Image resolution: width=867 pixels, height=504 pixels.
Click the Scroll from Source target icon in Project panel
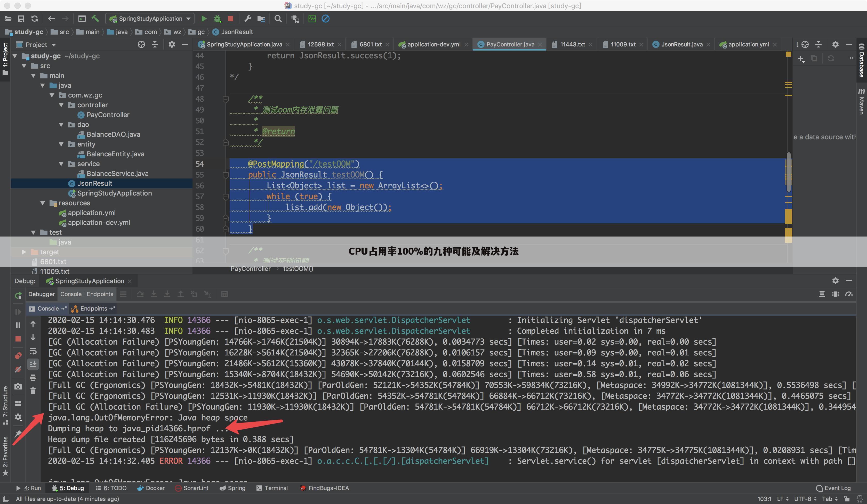pos(141,44)
